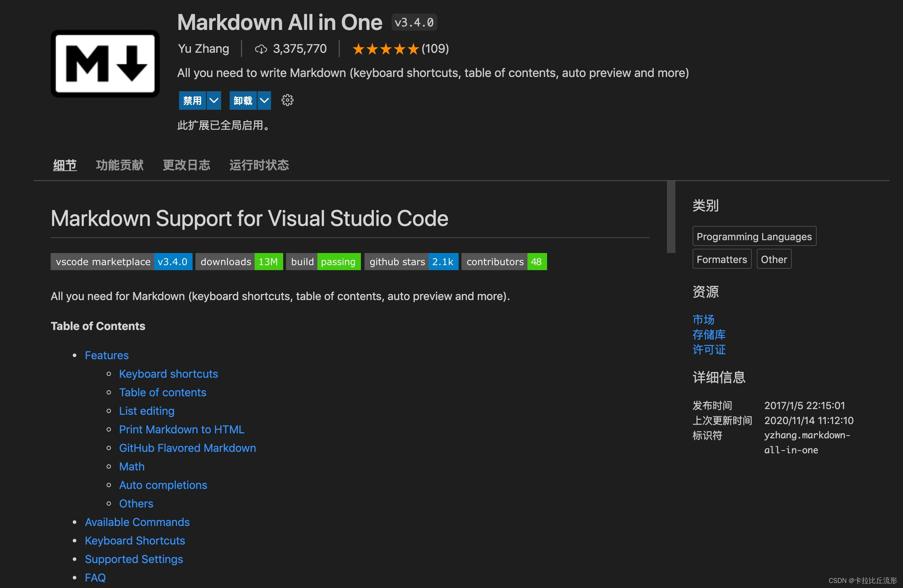Click the github stars 2.1k badge

click(x=411, y=261)
